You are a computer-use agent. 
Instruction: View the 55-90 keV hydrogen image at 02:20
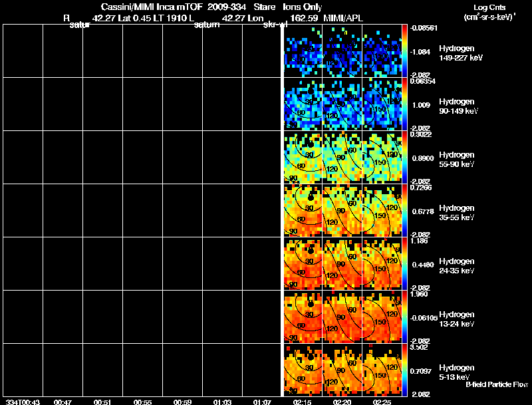click(342, 158)
